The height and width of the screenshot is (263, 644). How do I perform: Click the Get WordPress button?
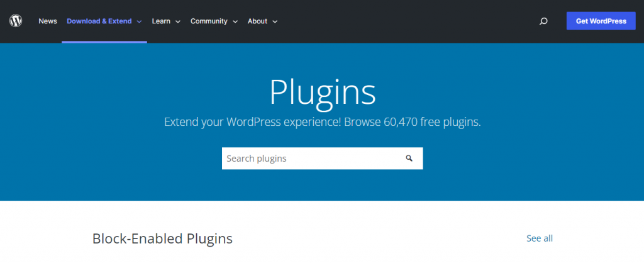(601, 21)
